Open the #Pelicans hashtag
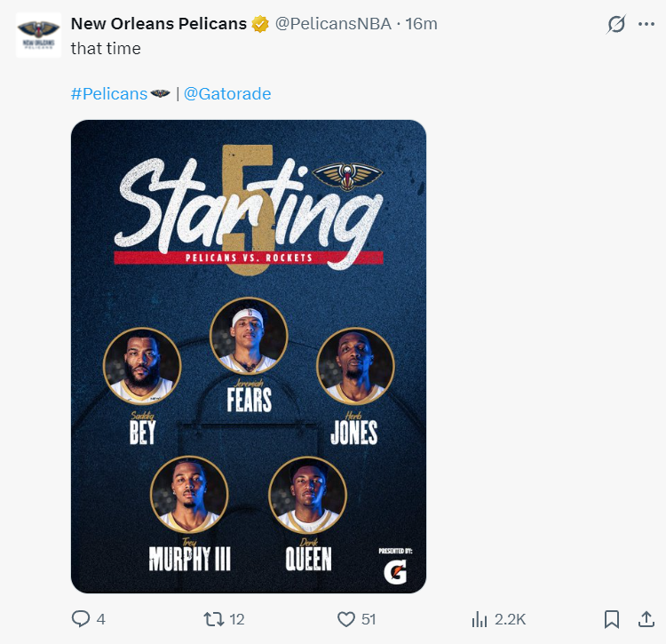 click(x=109, y=93)
